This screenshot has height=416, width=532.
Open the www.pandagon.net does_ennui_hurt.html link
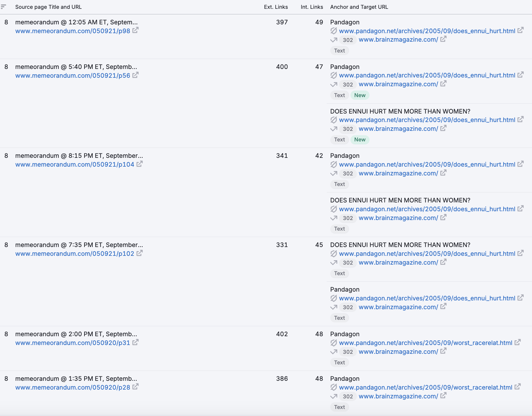[x=427, y=31]
